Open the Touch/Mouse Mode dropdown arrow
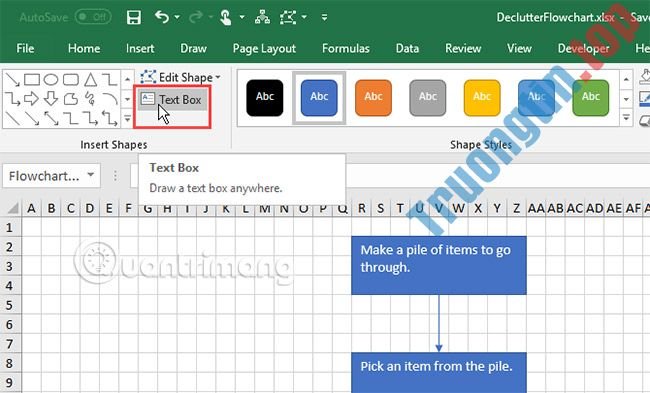This screenshot has height=393, width=650. tap(242, 17)
